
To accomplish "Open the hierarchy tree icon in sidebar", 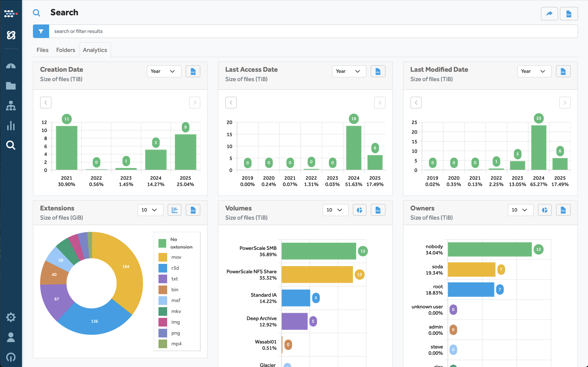I will (x=11, y=106).
